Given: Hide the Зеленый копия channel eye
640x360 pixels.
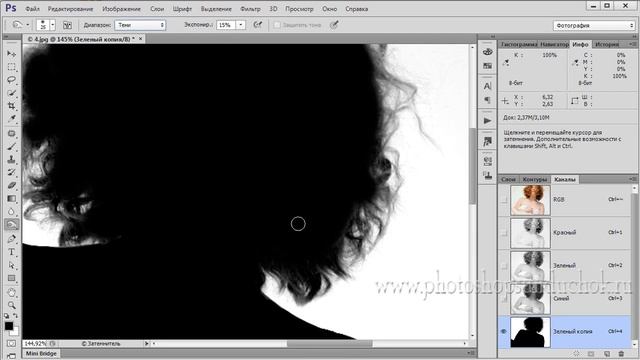Looking at the screenshot, I should click(504, 332).
